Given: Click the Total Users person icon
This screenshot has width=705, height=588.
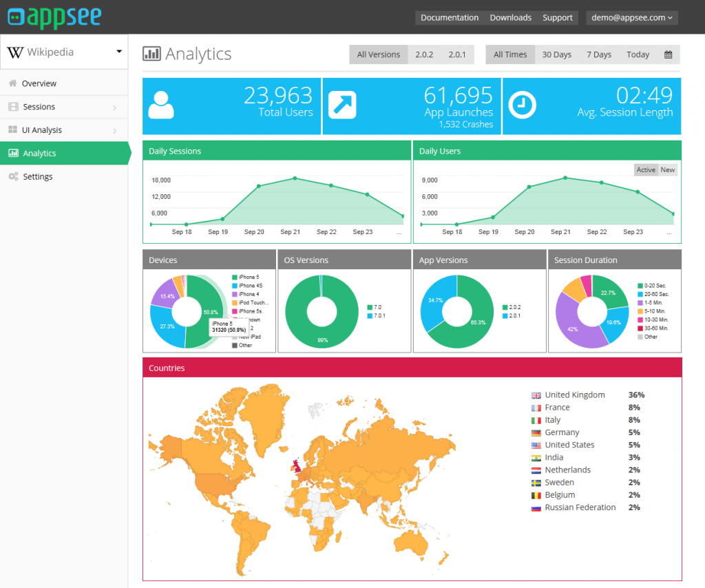Looking at the screenshot, I should [161, 105].
